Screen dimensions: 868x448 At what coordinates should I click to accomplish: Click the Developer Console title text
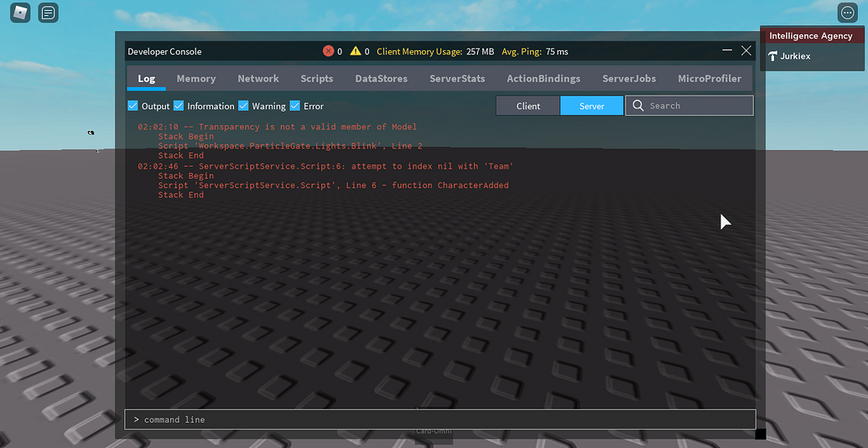pyautogui.click(x=164, y=51)
